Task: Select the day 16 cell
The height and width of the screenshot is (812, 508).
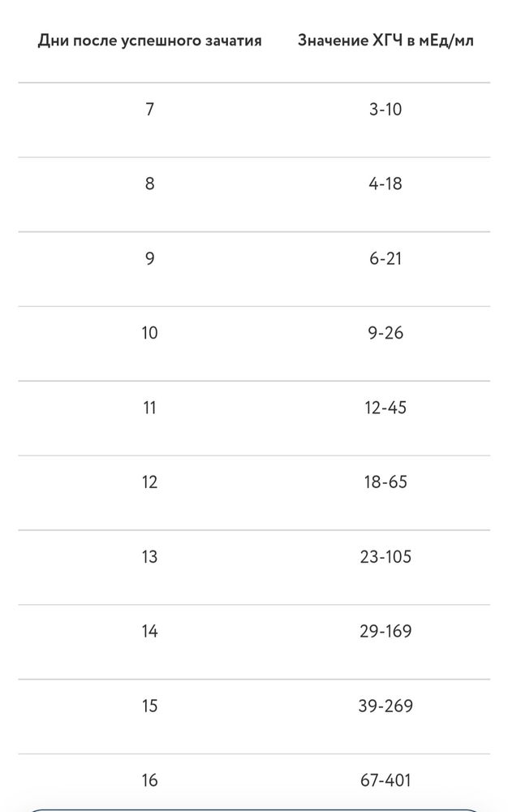Action: coord(149,781)
